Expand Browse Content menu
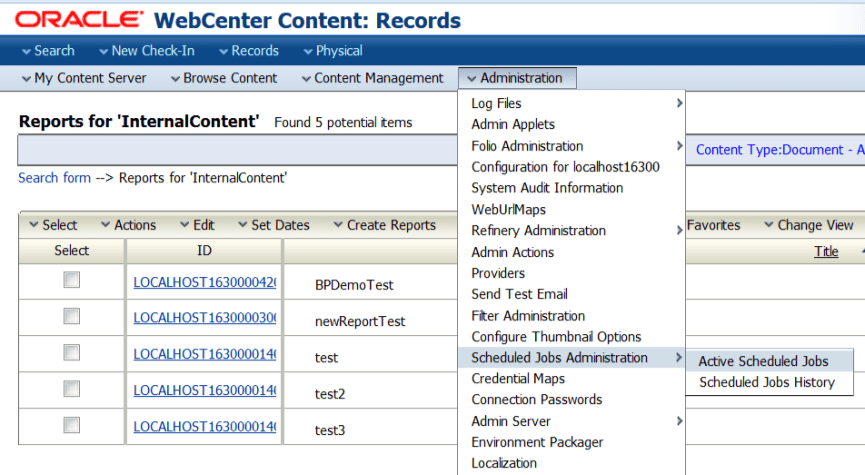The width and height of the screenshot is (865, 475). 224,78
